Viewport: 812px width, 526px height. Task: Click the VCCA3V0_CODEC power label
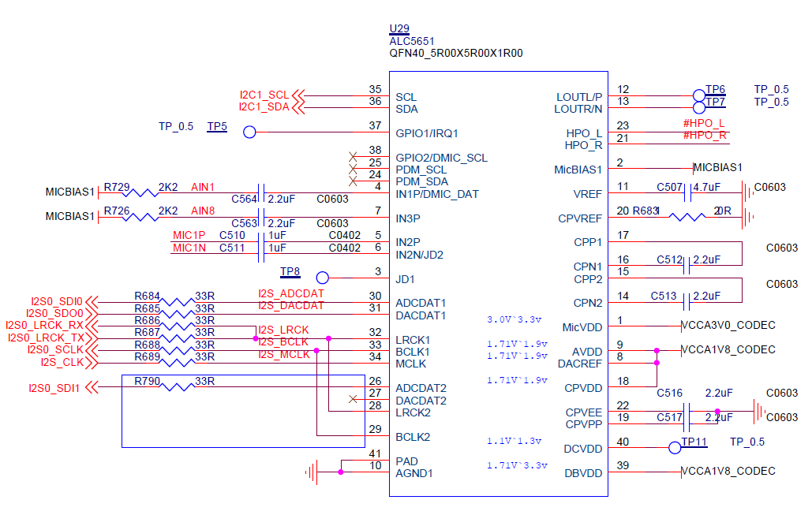pos(728,326)
